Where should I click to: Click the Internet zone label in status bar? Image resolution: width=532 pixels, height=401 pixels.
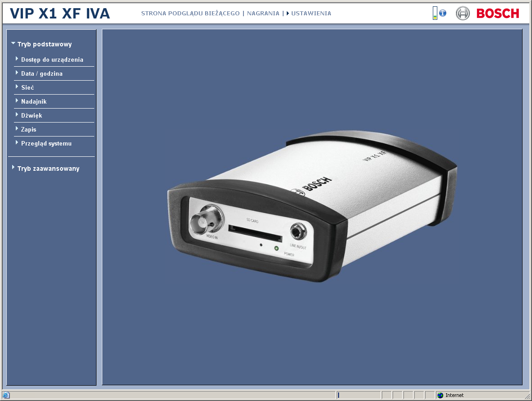454,395
